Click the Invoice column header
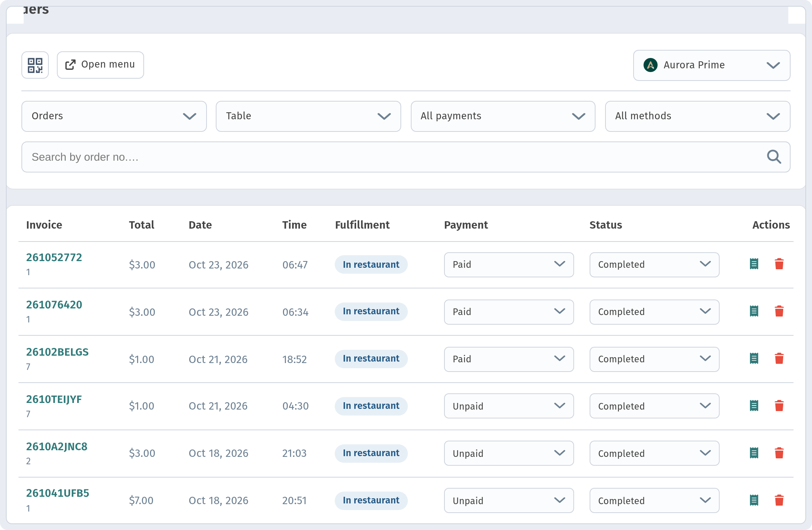The image size is (812, 530). [44, 225]
